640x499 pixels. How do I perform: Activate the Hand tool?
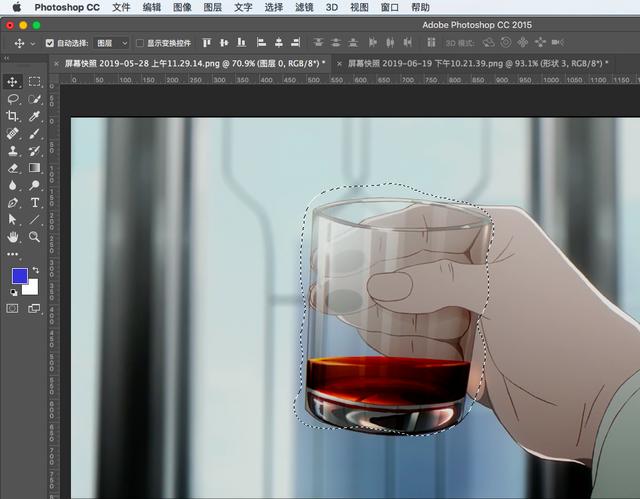coord(12,237)
